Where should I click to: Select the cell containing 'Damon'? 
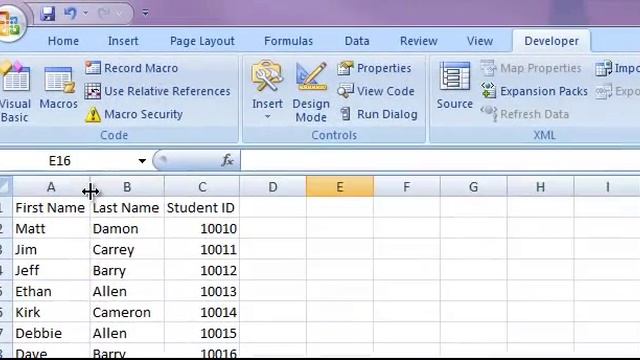(x=127, y=229)
